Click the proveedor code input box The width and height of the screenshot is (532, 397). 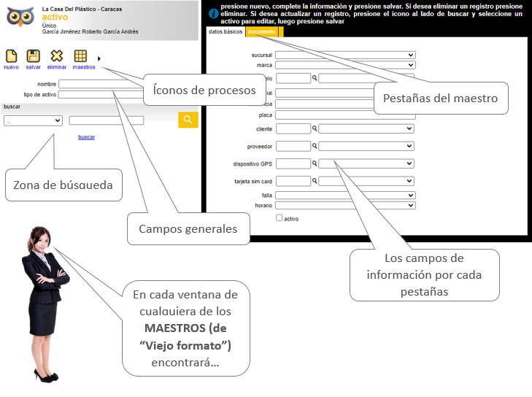coord(293,146)
